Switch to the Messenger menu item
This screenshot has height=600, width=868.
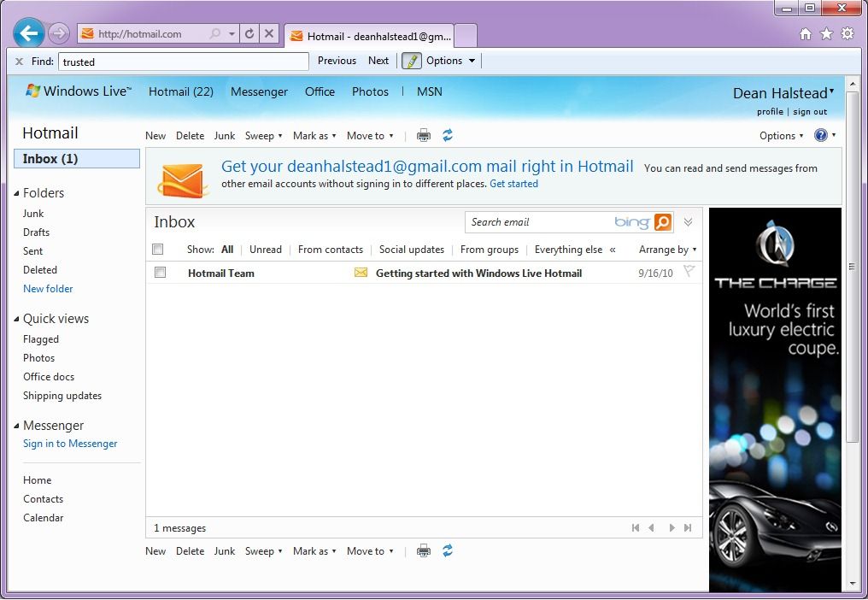click(259, 91)
